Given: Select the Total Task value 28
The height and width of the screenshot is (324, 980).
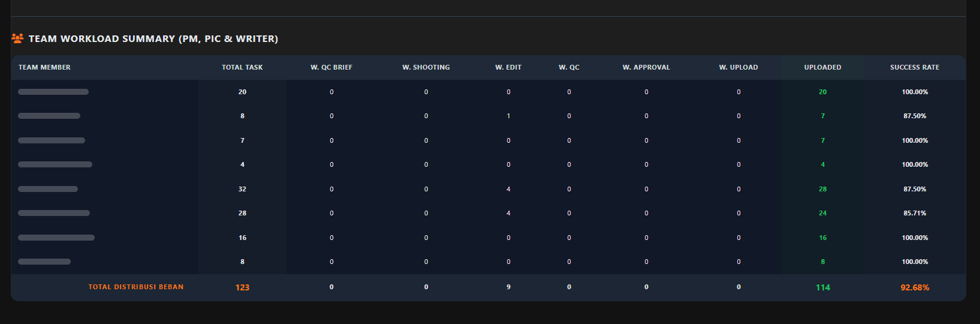Looking at the screenshot, I should pyautogui.click(x=242, y=213).
